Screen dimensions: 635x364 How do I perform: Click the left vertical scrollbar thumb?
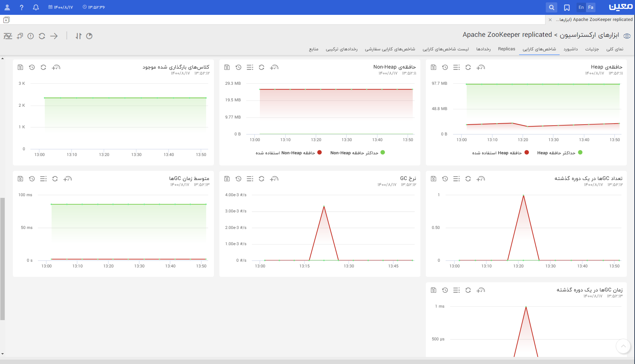pos(3,259)
